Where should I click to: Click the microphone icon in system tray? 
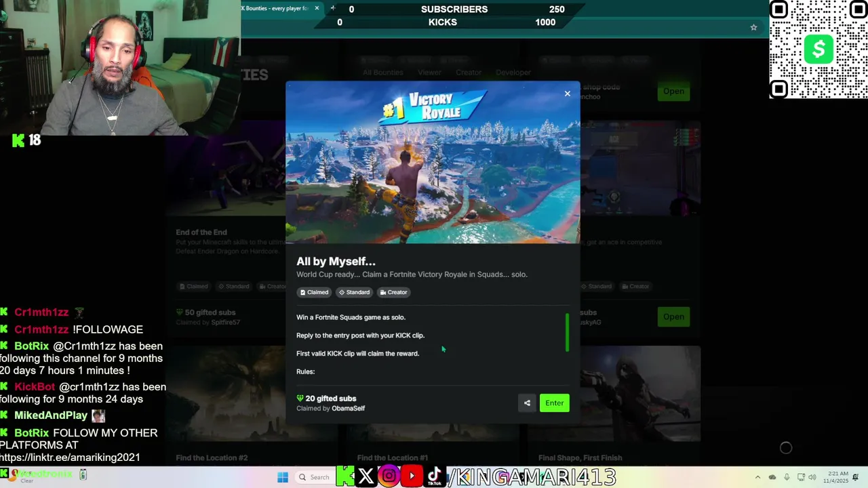(788, 477)
